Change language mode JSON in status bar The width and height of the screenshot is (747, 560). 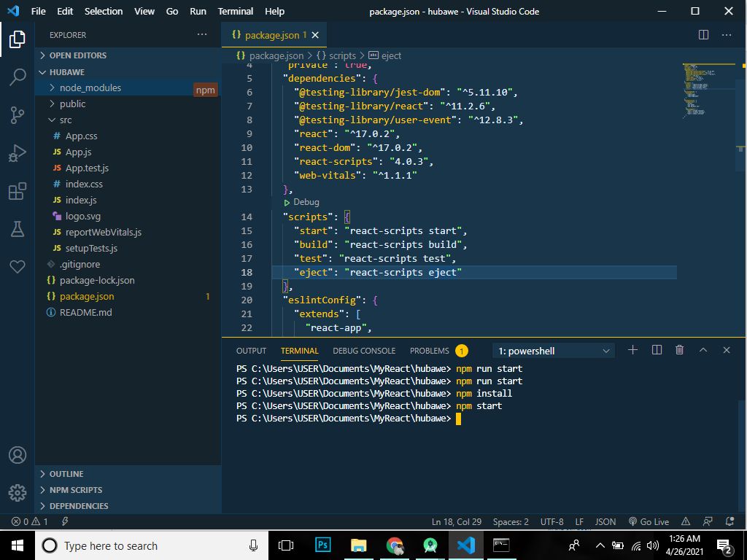[605, 521]
